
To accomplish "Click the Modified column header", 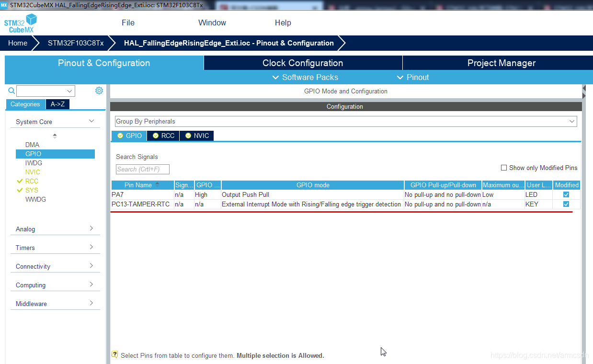I will 567,185.
